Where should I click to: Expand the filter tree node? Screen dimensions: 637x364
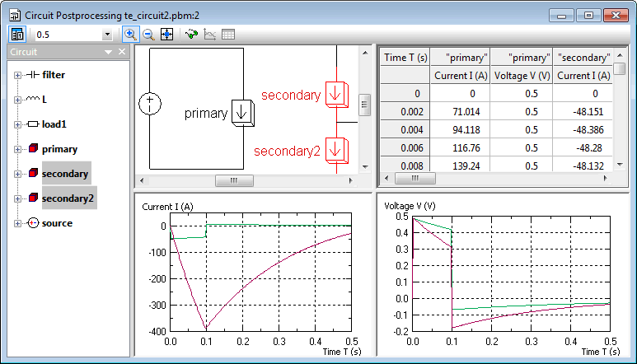(x=17, y=75)
